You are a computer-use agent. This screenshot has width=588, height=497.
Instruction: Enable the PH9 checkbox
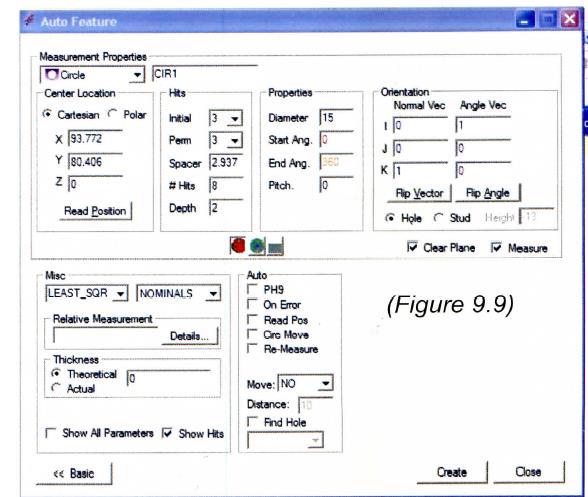(252, 289)
